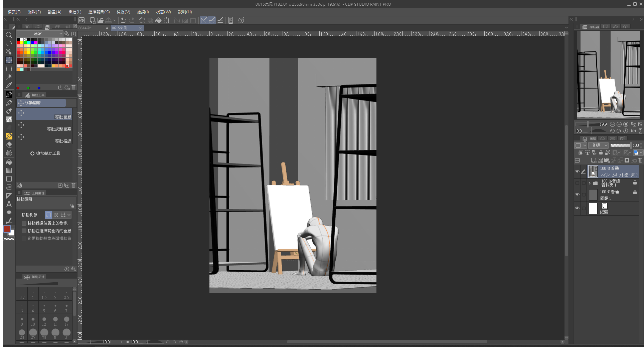The image size is (644, 347).
Task: Select the Move layer tool in toolbox
Action: pyautogui.click(x=9, y=60)
